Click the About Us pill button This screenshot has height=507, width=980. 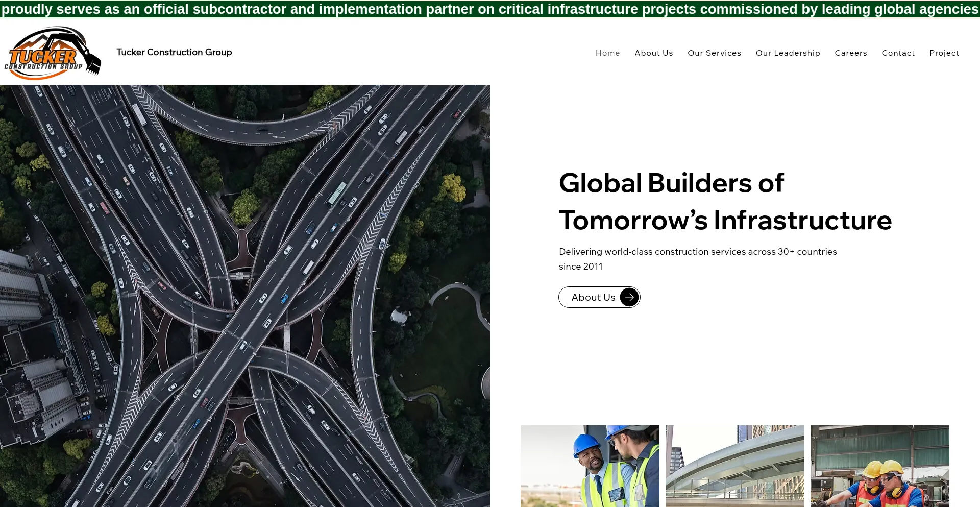(x=599, y=297)
